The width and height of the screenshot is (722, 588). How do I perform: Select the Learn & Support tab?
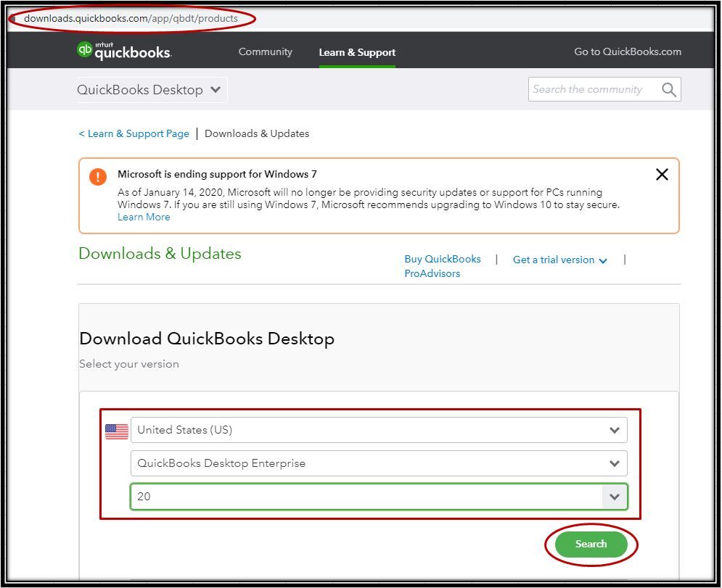[x=357, y=52]
